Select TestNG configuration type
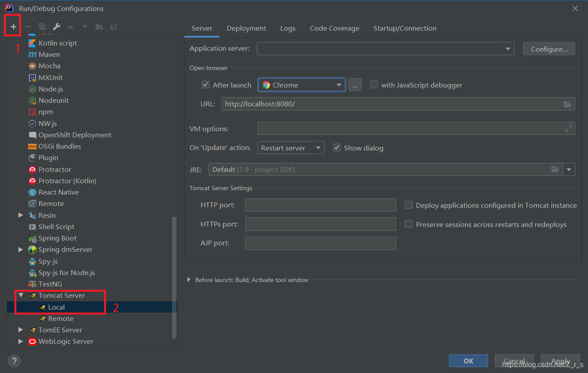588x373 pixels. 50,284
